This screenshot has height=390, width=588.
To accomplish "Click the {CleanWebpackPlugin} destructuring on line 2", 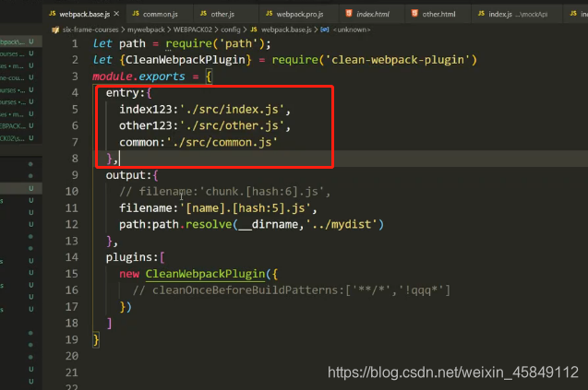I will coord(186,60).
